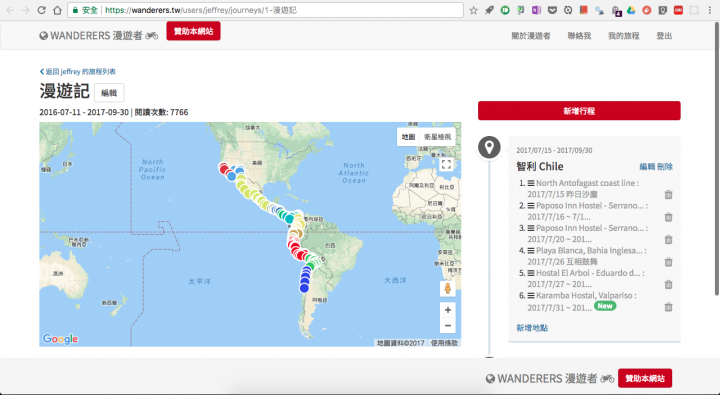This screenshot has height=395, width=720.
Task: Delete the 2017/7/20 Paposo Inn Hostel entry
Action: click(x=668, y=240)
